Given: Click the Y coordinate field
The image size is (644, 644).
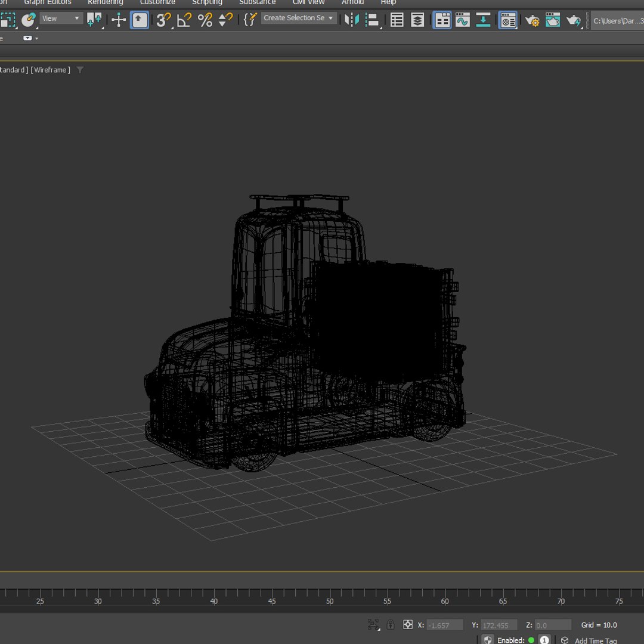Looking at the screenshot, I should coord(499,625).
